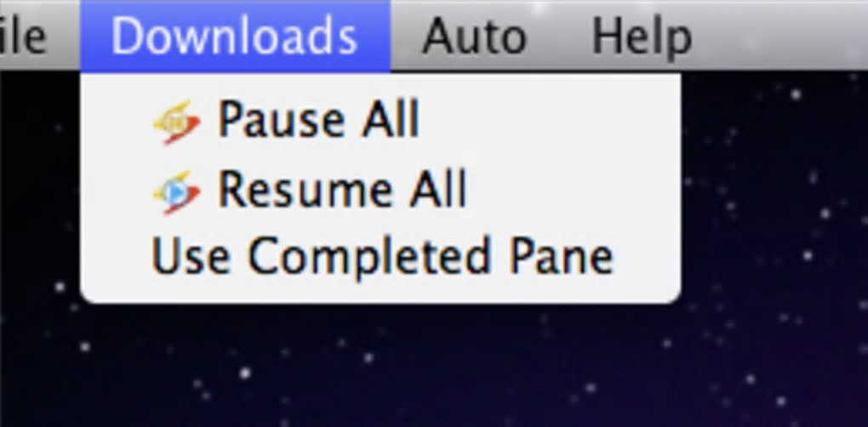
Task: Open the Auto menu
Action: click(x=474, y=37)
